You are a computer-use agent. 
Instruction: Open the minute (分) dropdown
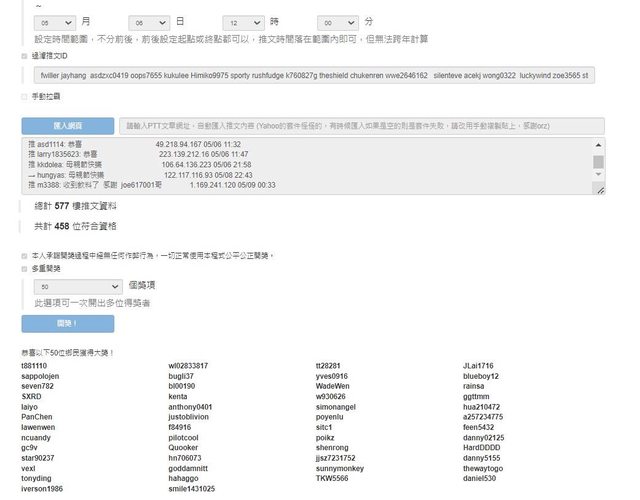tap(337, 21)
